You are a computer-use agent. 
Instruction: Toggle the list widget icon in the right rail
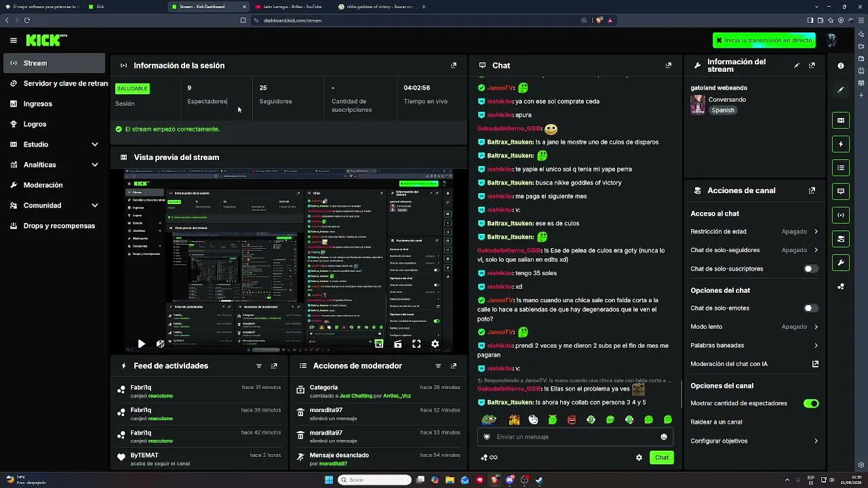coord(841,168)
